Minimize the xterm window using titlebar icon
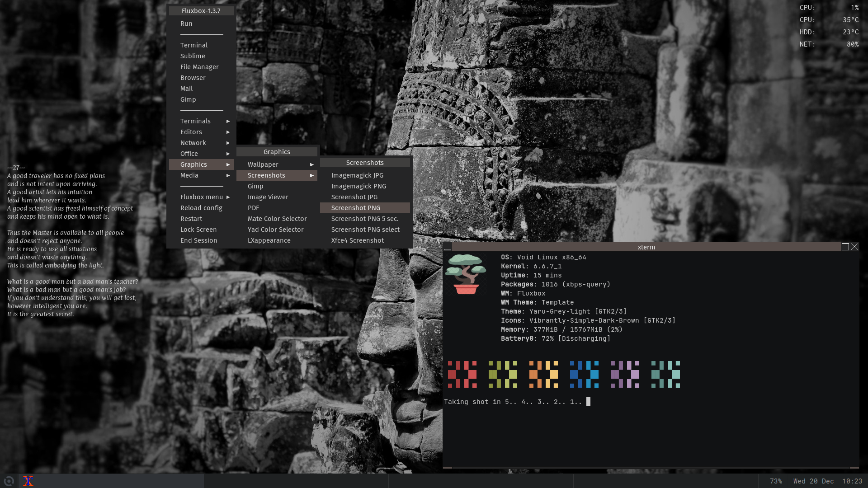 (x=448, y=247)
